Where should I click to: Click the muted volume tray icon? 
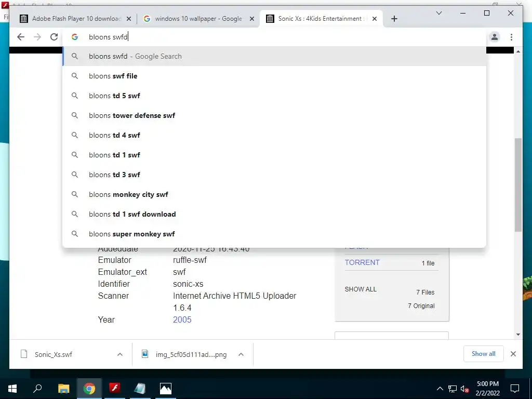coord(465,389)
